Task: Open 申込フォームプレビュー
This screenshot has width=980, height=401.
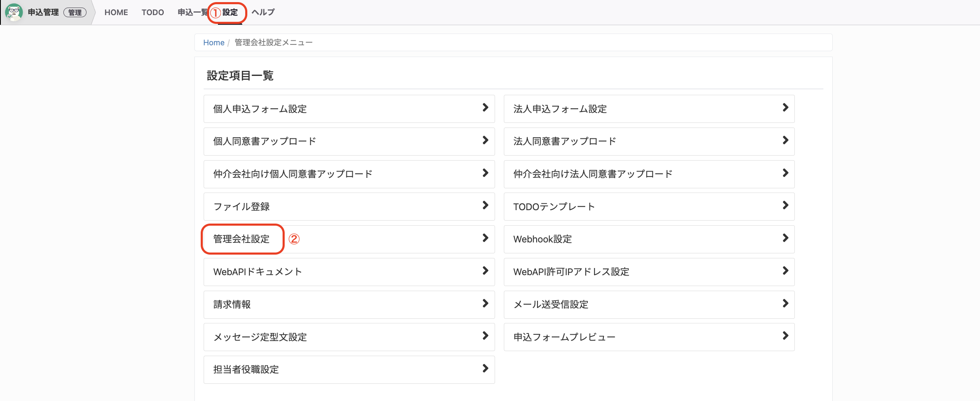Action: point(649,337)
